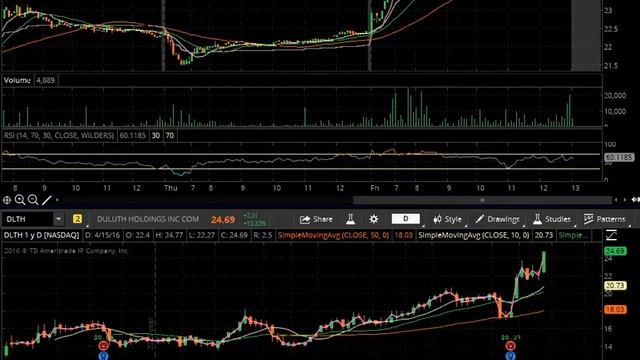
Task: Click the zoom in magnifier icon
Action: pyautogui.click(x=20, y=200)
